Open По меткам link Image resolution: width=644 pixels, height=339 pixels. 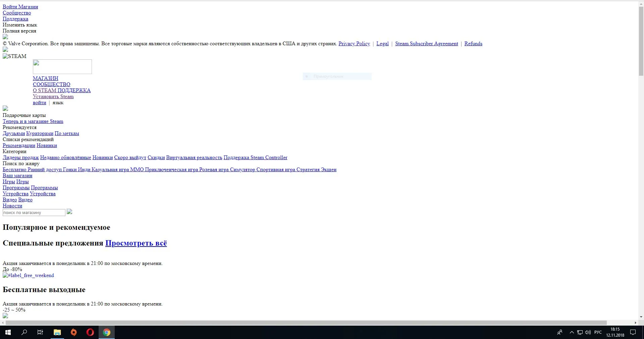pos(67,133)
